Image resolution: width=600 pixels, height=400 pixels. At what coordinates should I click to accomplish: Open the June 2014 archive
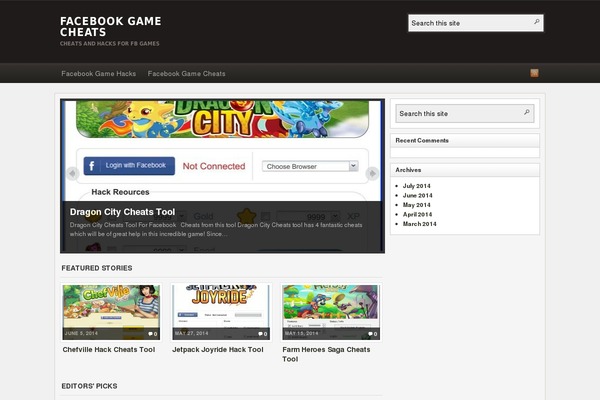[x=417, y=195]
